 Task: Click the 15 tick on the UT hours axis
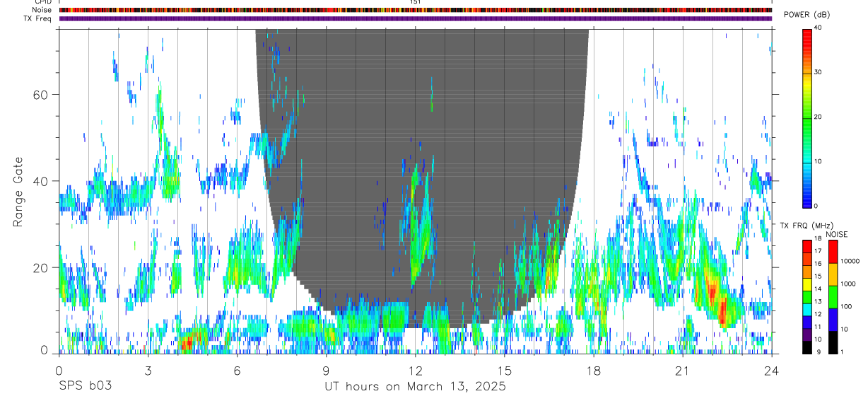[x=505, y=370]
